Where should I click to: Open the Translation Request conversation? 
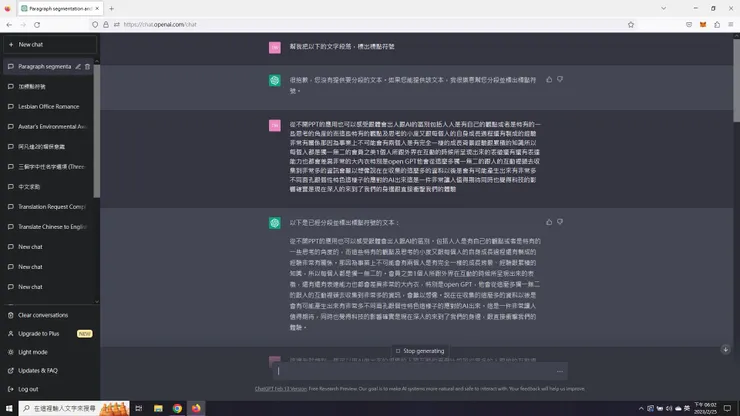[48, 207]
